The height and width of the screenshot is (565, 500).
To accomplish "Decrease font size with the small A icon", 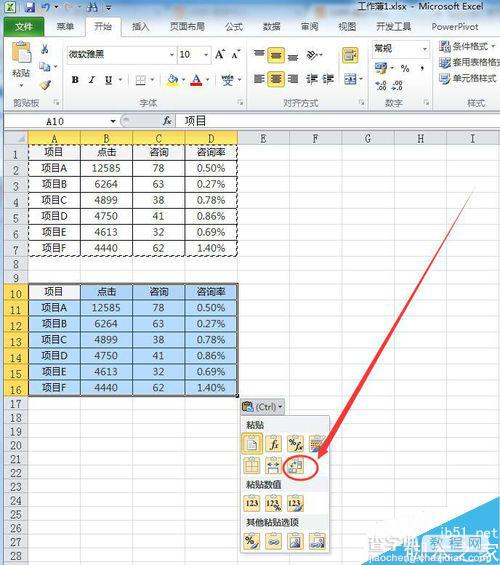I will coord(236,55).
